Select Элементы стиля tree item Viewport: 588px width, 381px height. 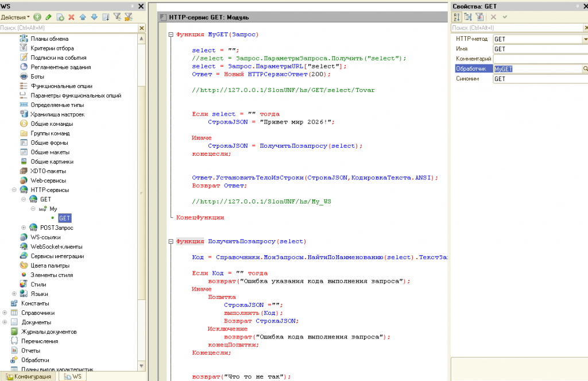[52, 275]
